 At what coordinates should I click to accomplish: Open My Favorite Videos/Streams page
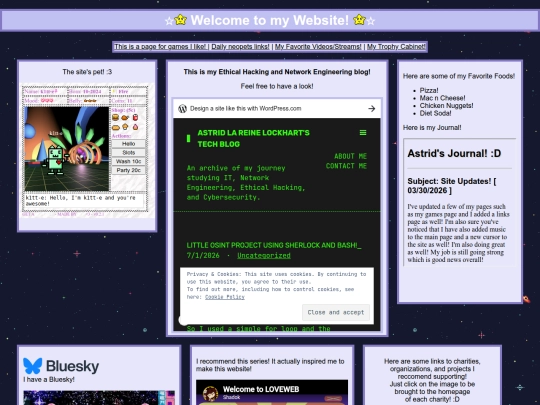click(318, 46)
